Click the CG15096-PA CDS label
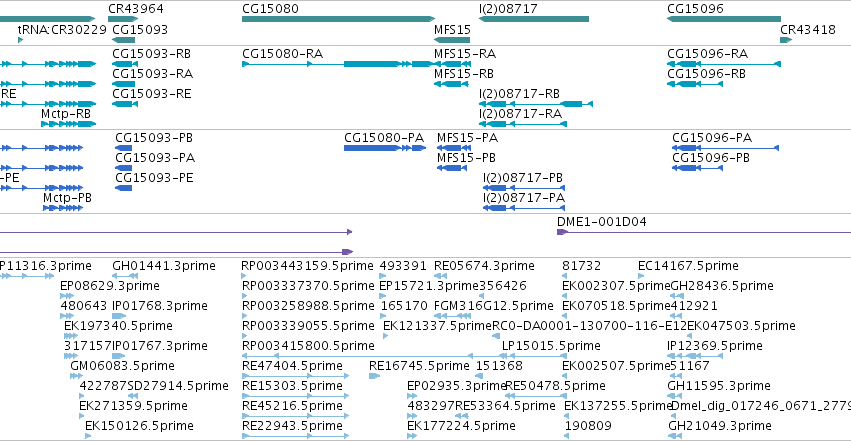This screenshot has width=851, height=441. [x=712, y=138]
